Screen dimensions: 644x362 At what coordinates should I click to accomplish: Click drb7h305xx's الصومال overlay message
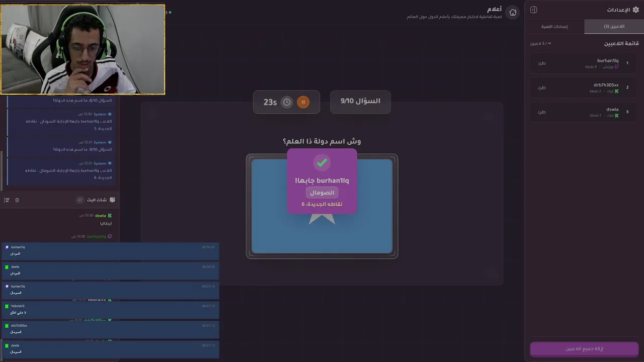tap(110, 329)
